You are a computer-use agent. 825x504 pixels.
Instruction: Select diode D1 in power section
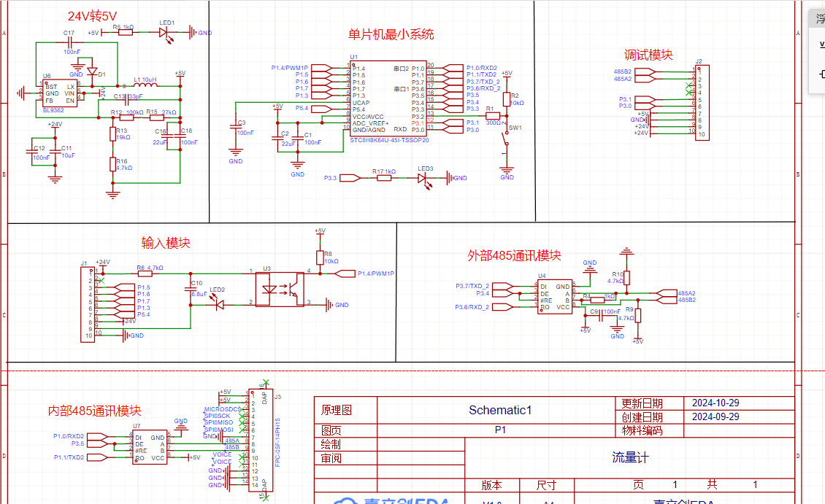pos(92,71)
